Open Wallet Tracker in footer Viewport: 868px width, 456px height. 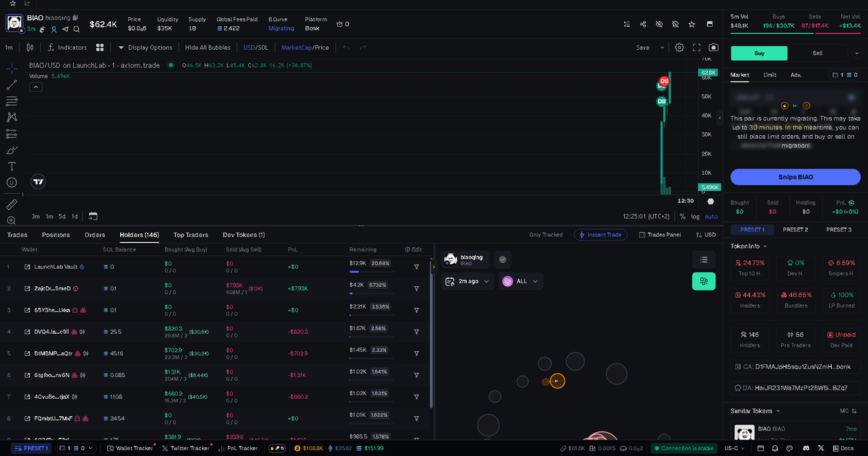(x=129, y=448)
